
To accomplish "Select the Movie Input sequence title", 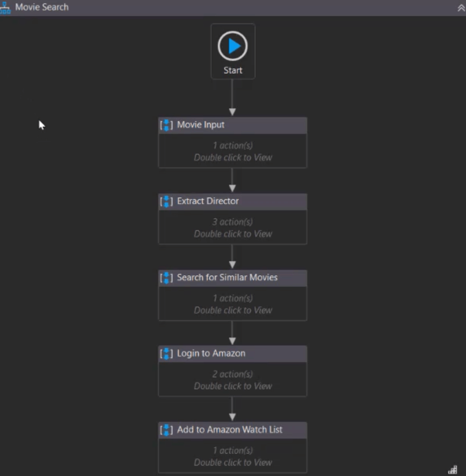I will pos(200,125).
